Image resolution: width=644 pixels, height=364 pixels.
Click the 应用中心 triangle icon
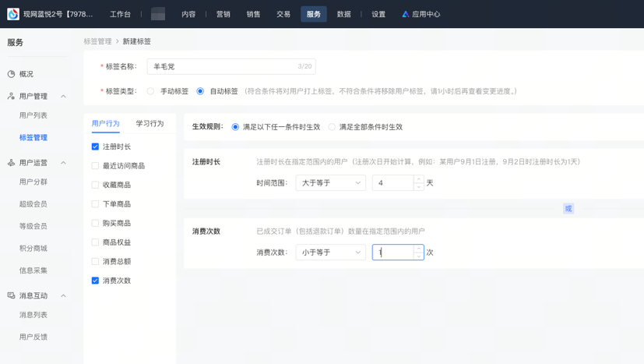406,14
